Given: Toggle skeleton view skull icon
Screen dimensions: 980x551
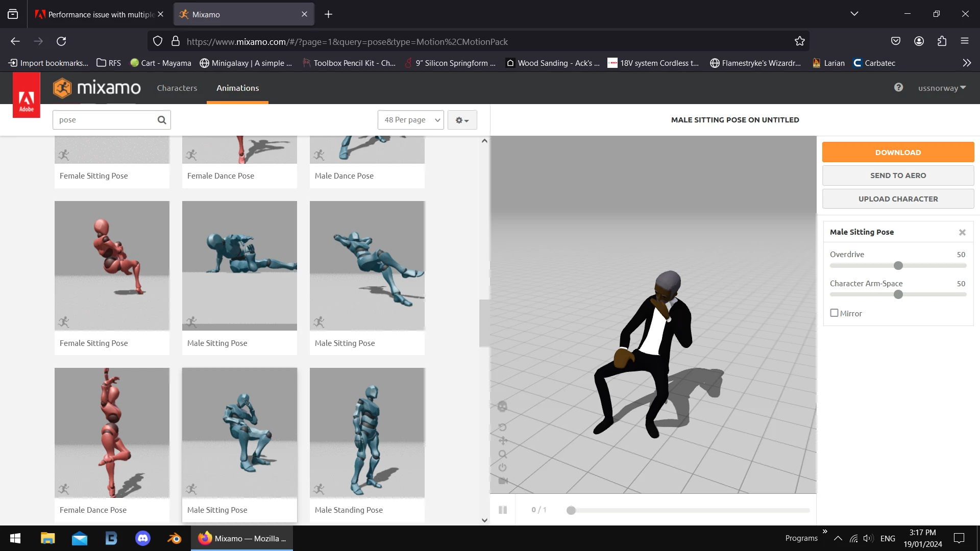Looking at the screenshot, I should click(502, 407).
